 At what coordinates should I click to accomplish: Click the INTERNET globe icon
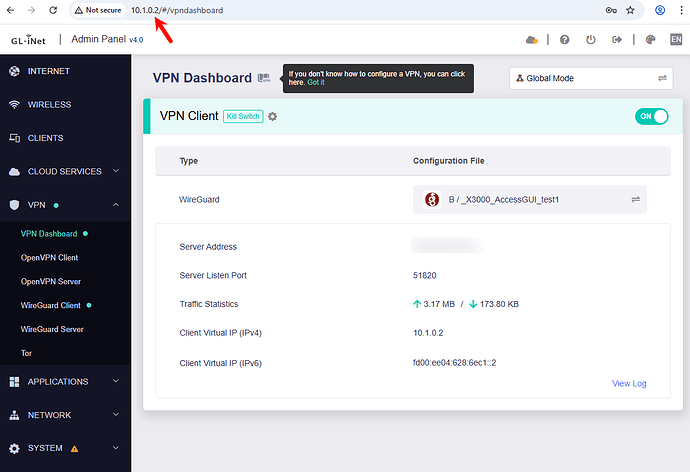[x=14, y=71]
